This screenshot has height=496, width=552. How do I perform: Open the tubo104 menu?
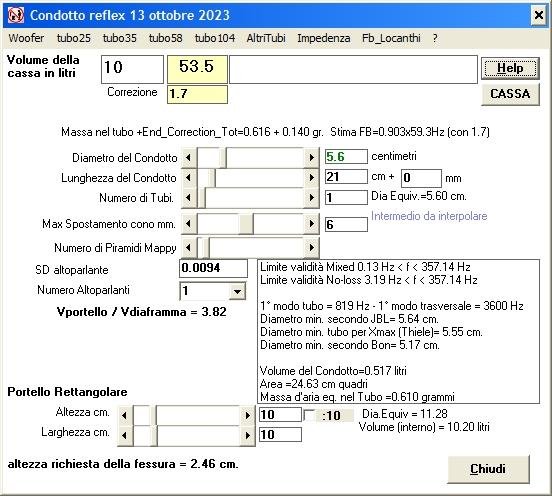[215, 38]
